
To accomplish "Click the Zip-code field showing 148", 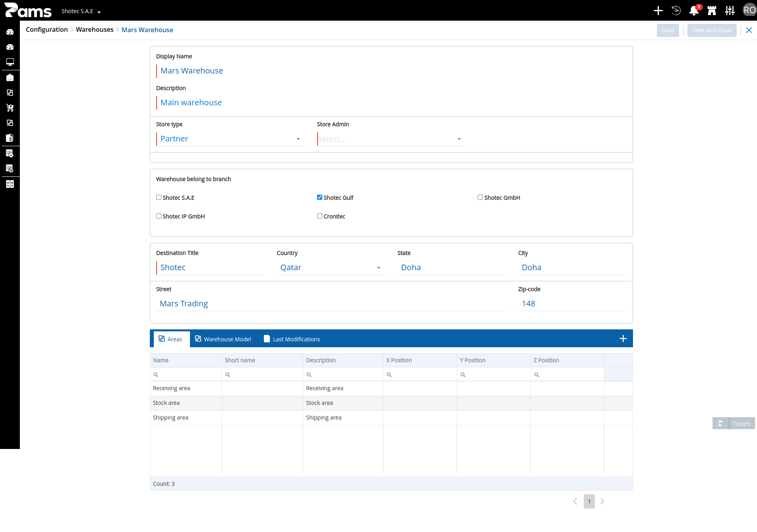I will pos(572,304).
